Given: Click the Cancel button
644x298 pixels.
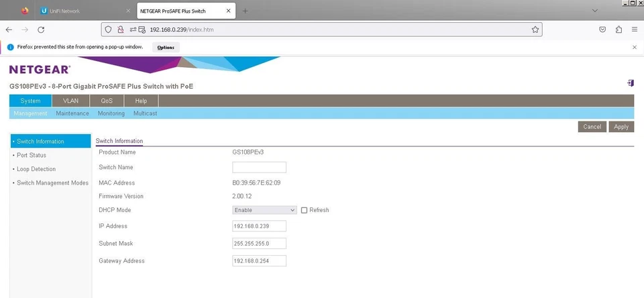Looking at the screenshot, I should (x=592, y=127).
